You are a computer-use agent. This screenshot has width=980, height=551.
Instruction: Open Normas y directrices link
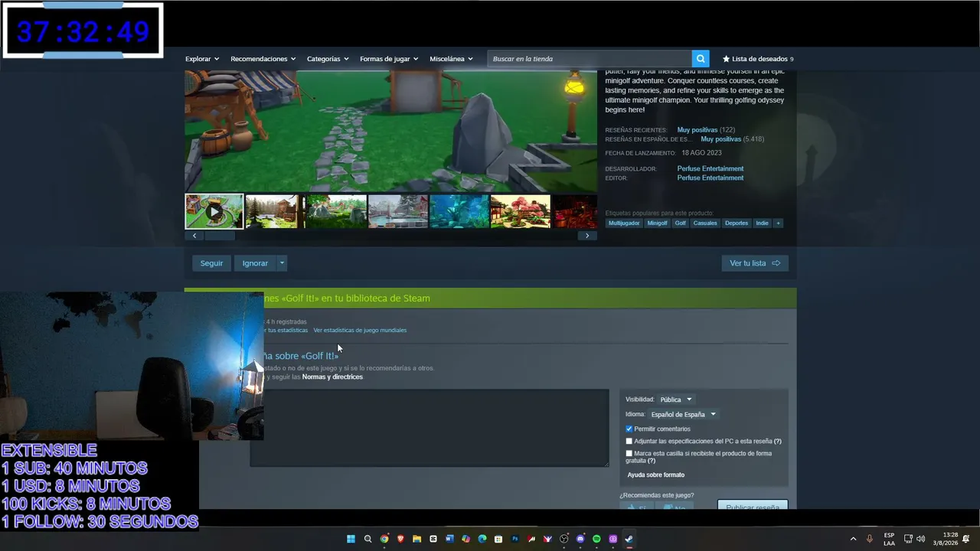pos(332,377)
